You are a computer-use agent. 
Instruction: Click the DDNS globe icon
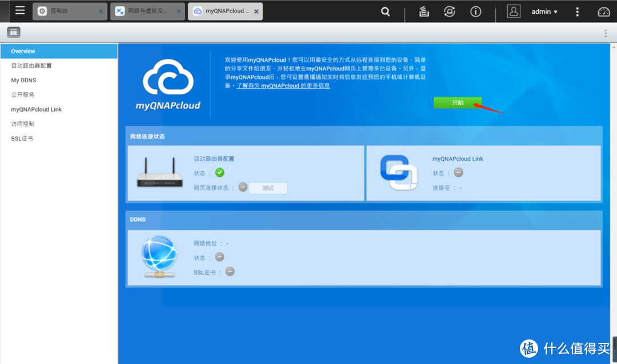point(159,256)
